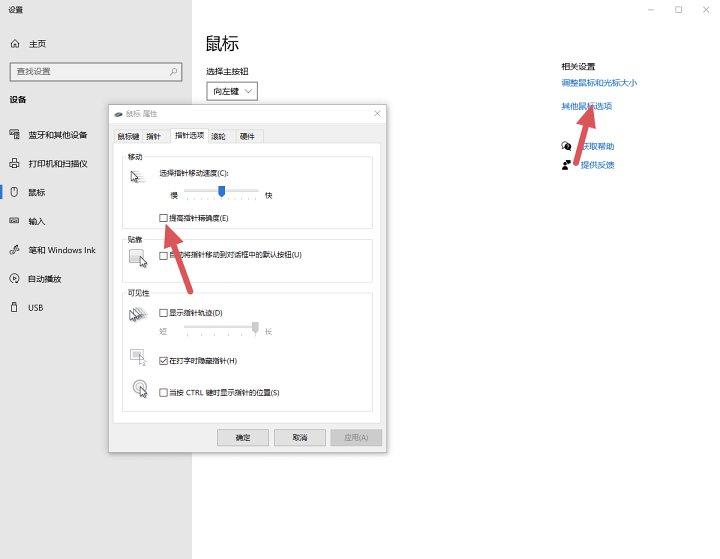
Task: Select 蓝牙和其他设备 label in the sidebar
Action: coord(57,135)
